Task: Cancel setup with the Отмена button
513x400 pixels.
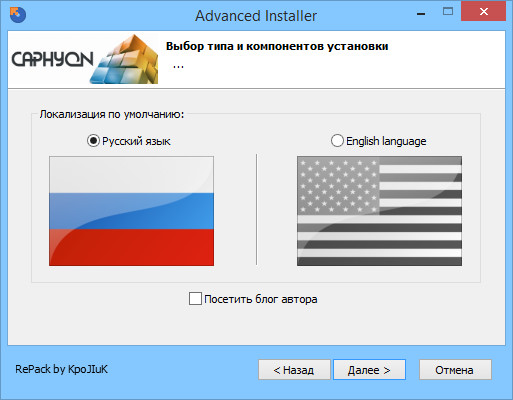Action: click(x=455, y=370)
